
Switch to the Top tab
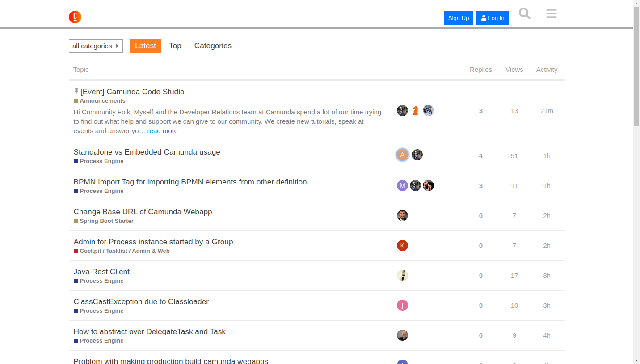(x=175, y=46)
